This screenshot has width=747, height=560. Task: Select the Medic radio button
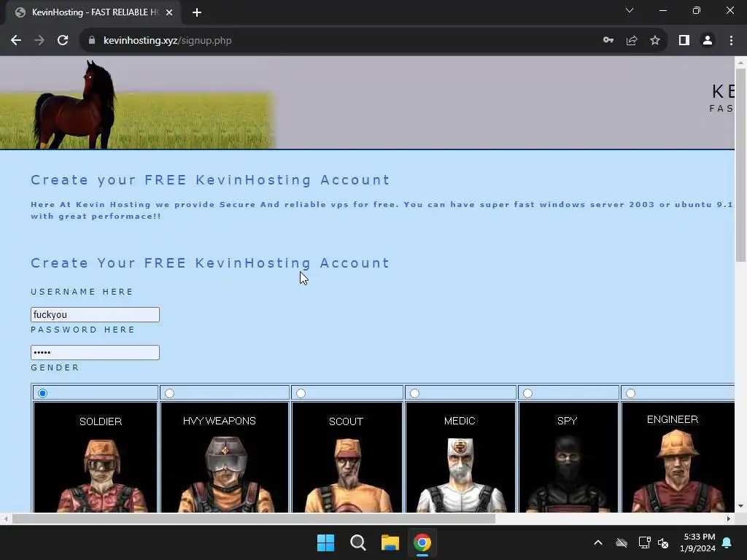pos(415,393)
